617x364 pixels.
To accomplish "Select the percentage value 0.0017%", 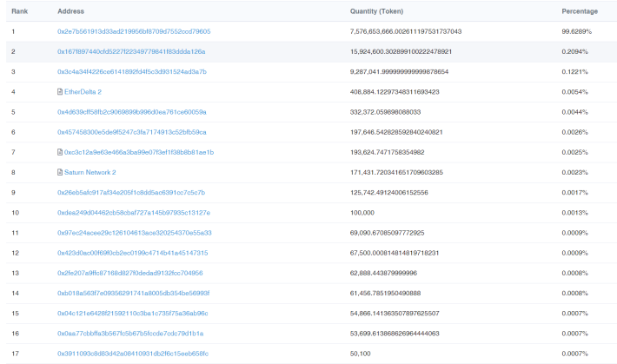I will point(575,193).
